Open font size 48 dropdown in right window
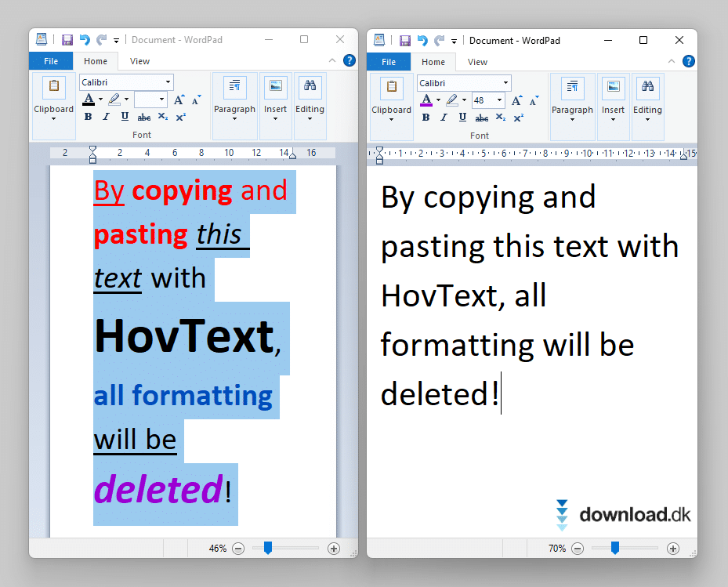Screen dimensions: 728x587 coord(499,100)
